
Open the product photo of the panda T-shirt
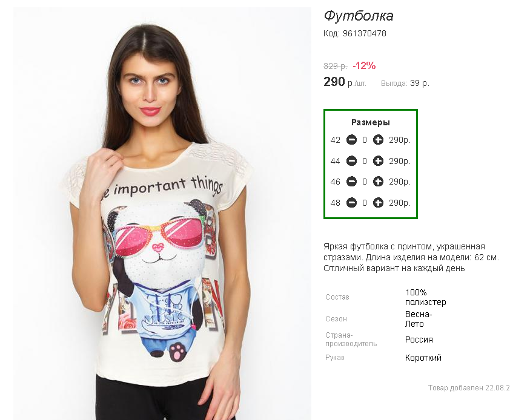click(162, 214)
